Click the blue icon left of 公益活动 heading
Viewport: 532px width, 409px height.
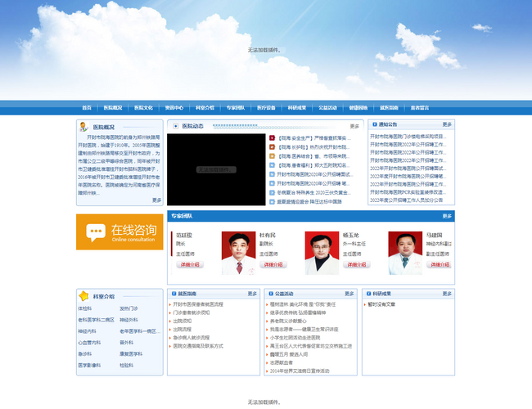coord(271,294)
